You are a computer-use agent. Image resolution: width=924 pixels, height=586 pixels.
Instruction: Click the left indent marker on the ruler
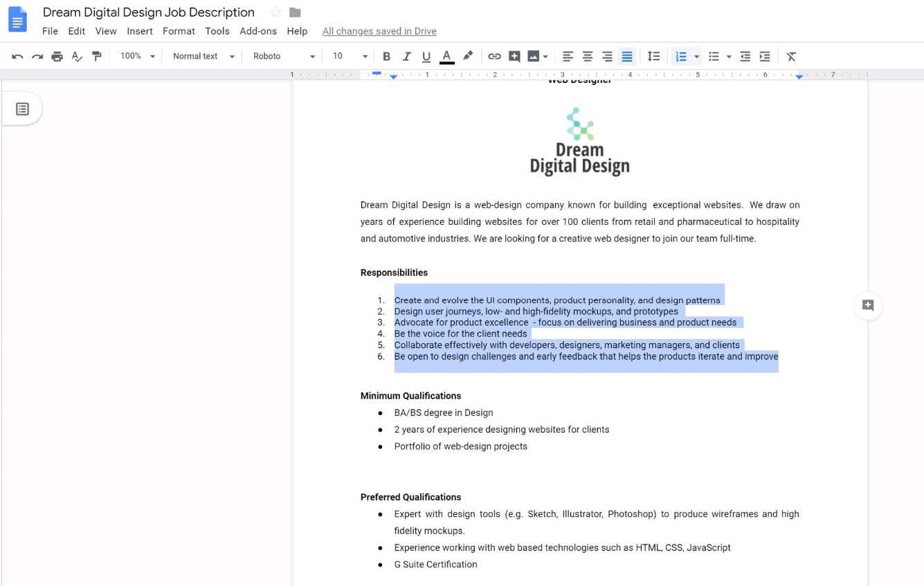click(393, 76)
